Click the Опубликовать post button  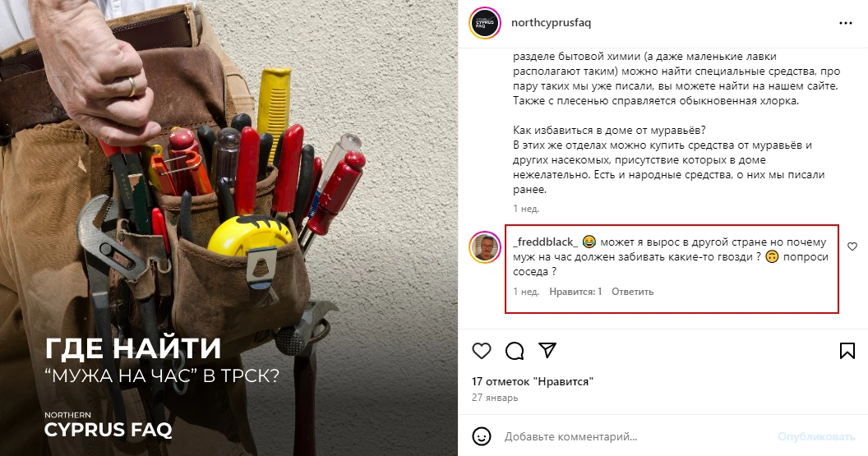(x=816, y=436)
